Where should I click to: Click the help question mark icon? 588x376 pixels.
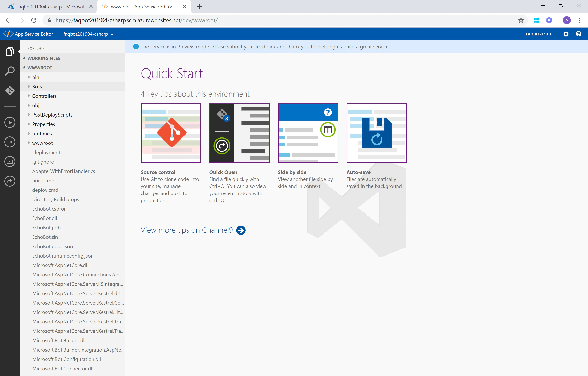(578, 34)
